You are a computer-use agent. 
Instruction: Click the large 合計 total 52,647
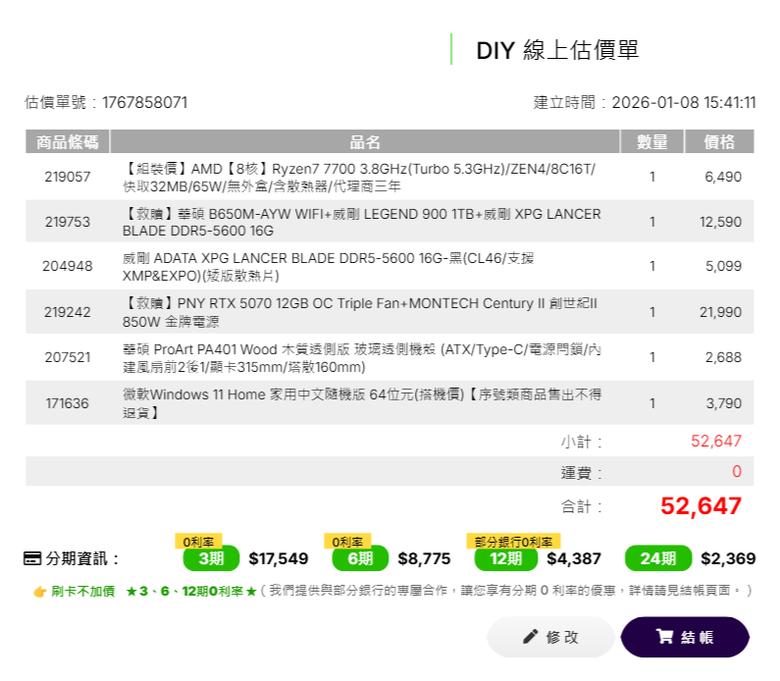(x=701, y=506)
